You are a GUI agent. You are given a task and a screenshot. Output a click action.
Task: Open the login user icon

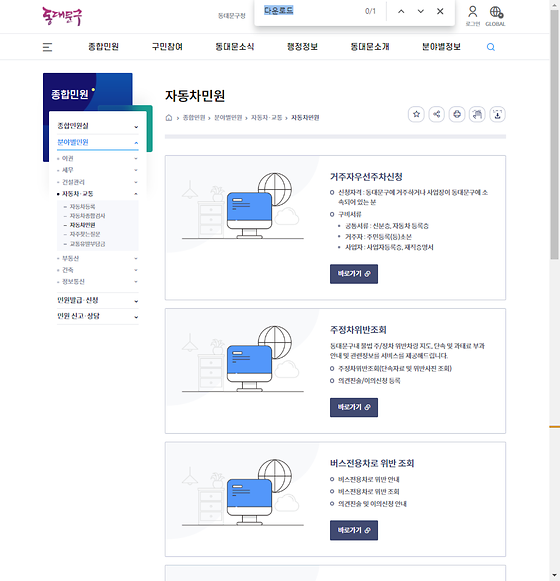[473, 16]
